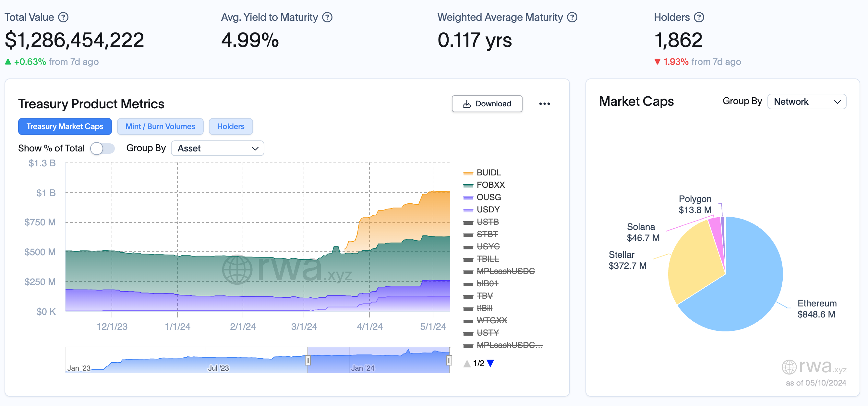
Task: Switch to Mint / Burn Volumes tab
Action: (160, 126)
